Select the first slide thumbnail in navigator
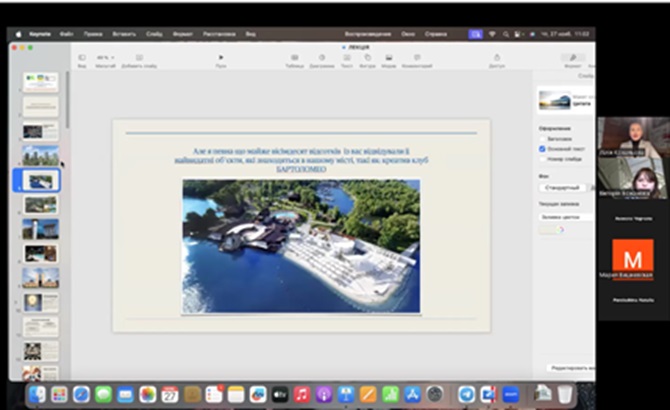Image resolution: width=670 pixels, height=410 pixels. point(41,80)
